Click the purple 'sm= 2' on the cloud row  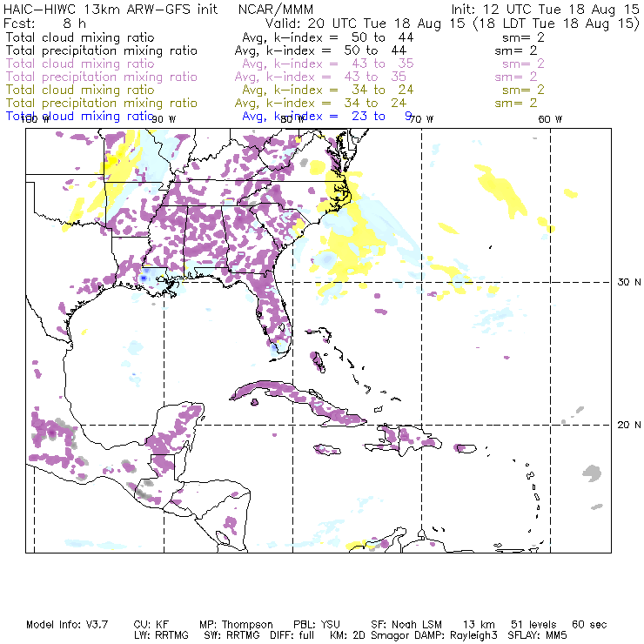tap(523, 64)
